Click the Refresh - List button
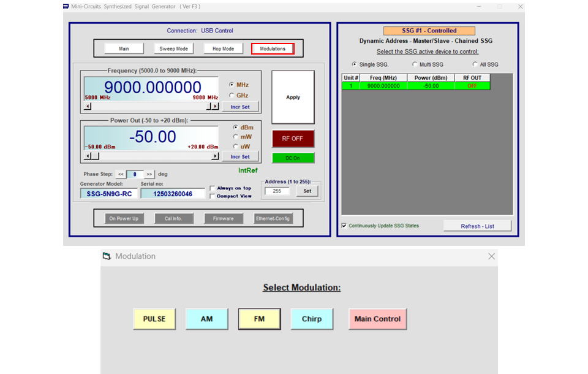 pos(477,226)
